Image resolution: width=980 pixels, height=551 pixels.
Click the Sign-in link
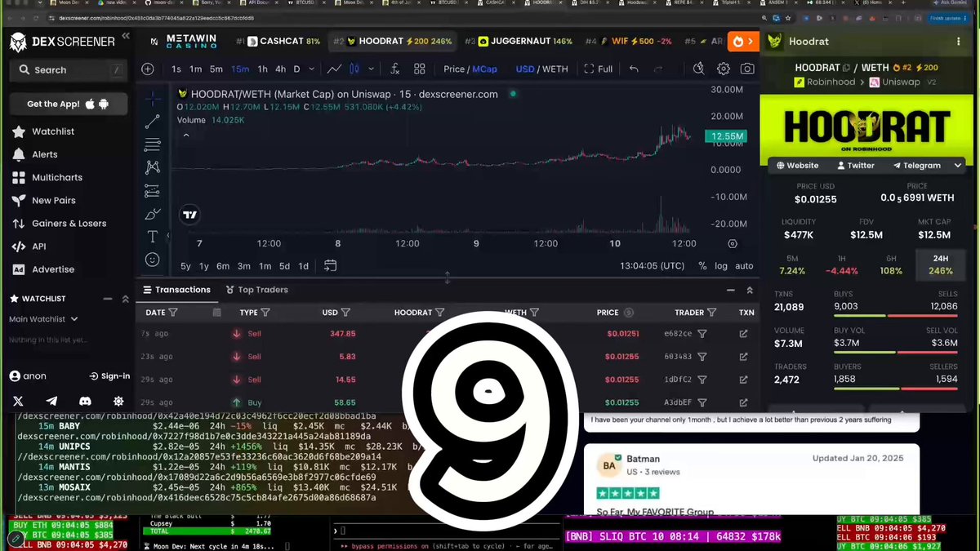[x=110, y=376]
